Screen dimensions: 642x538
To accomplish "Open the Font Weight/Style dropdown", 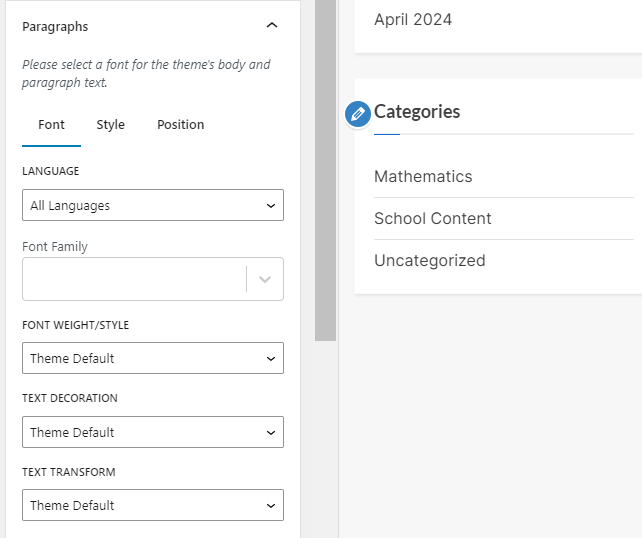I will click(x=152, y=358).
